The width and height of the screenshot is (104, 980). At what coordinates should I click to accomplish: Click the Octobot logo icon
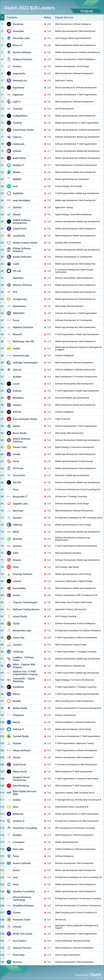click(x=9, y=66)
